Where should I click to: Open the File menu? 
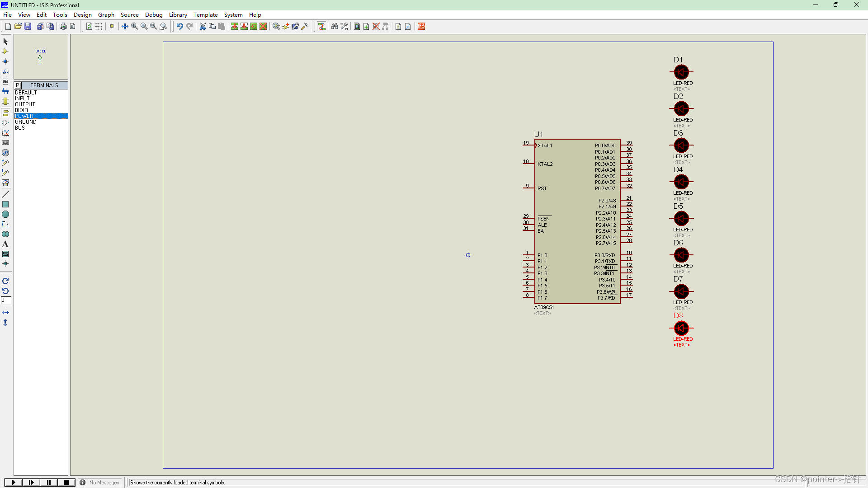point(7,14)
